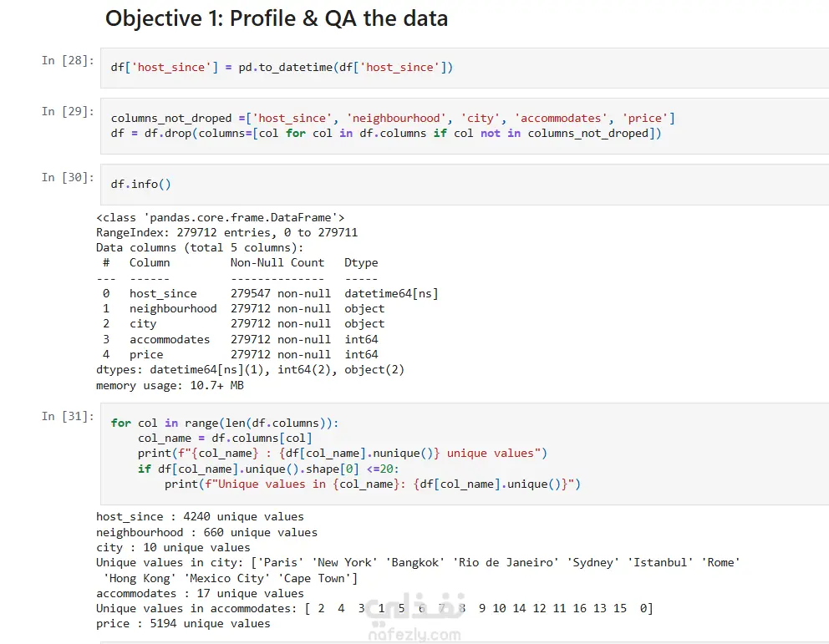Select the In [29] cell prompt

(68, 111)
